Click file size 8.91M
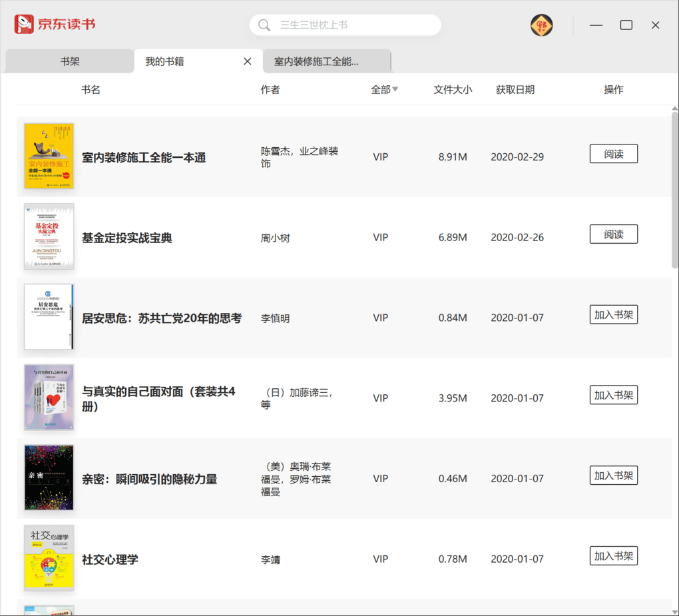Viewport: 679px width, 616px height. (453, 156)
